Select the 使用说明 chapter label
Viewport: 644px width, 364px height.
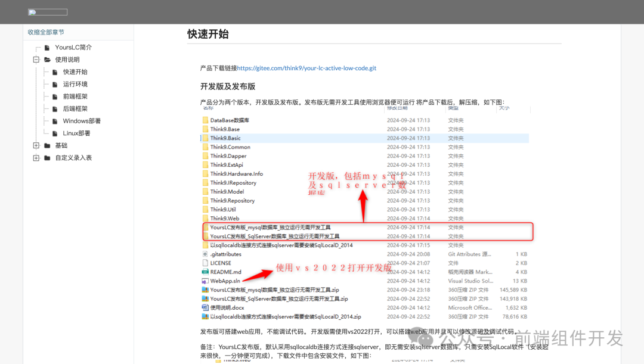point(67,60)
